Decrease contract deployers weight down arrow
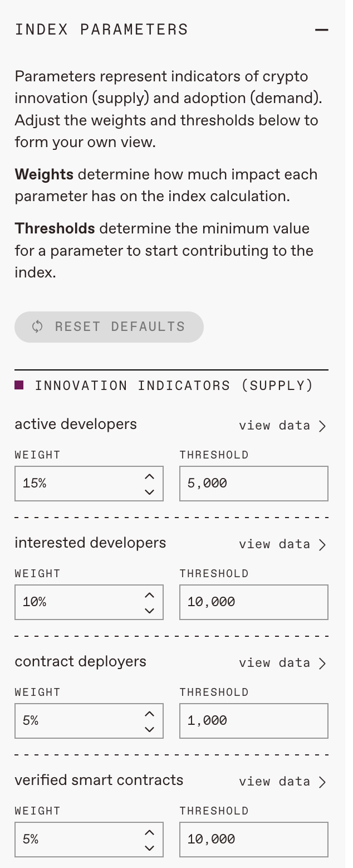 (x=149, y=729)
